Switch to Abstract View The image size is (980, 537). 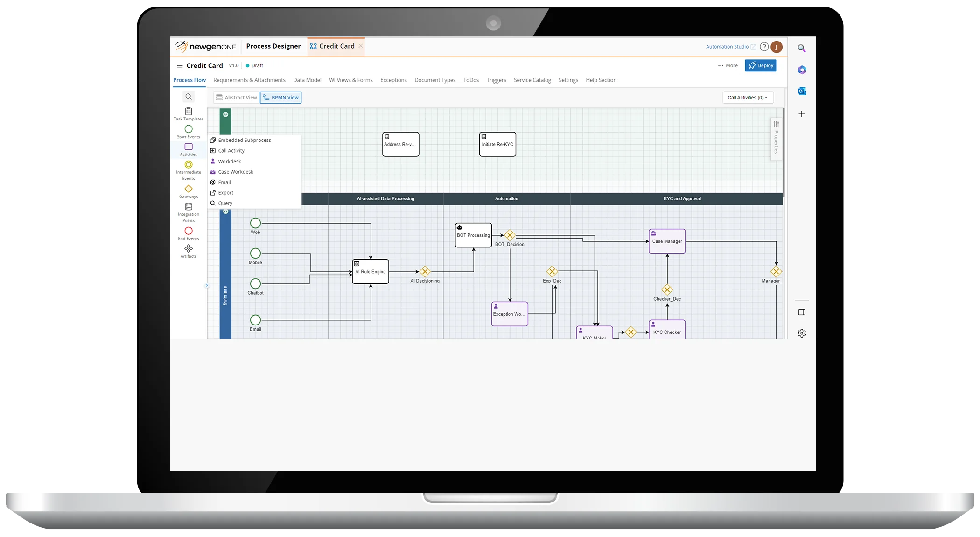(x=237, y=98)
